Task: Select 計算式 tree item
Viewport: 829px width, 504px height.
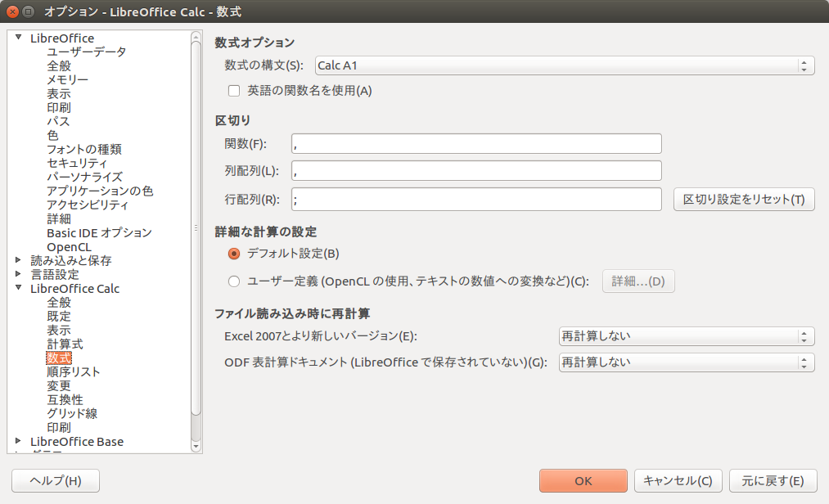Action: coord(65,344)
